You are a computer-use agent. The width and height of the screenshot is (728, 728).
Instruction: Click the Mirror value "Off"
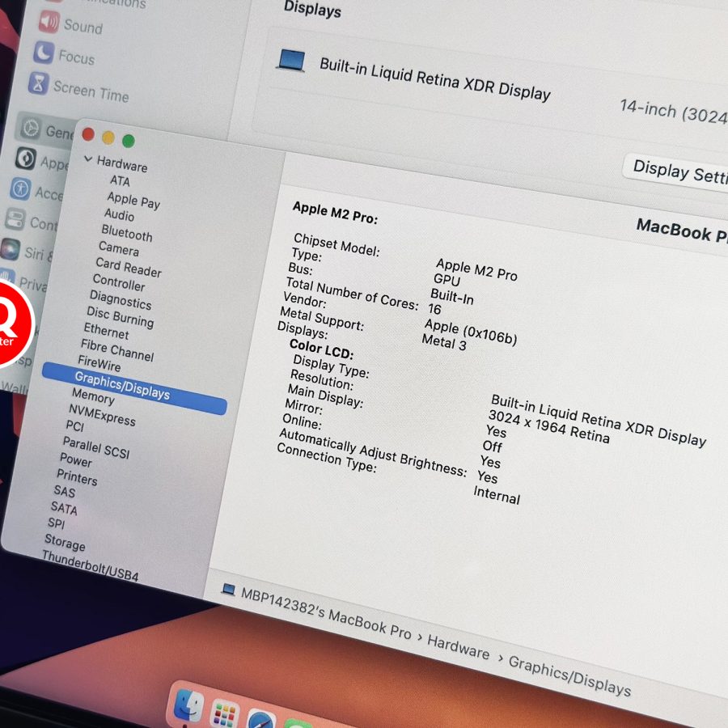[x=492, y=447]
